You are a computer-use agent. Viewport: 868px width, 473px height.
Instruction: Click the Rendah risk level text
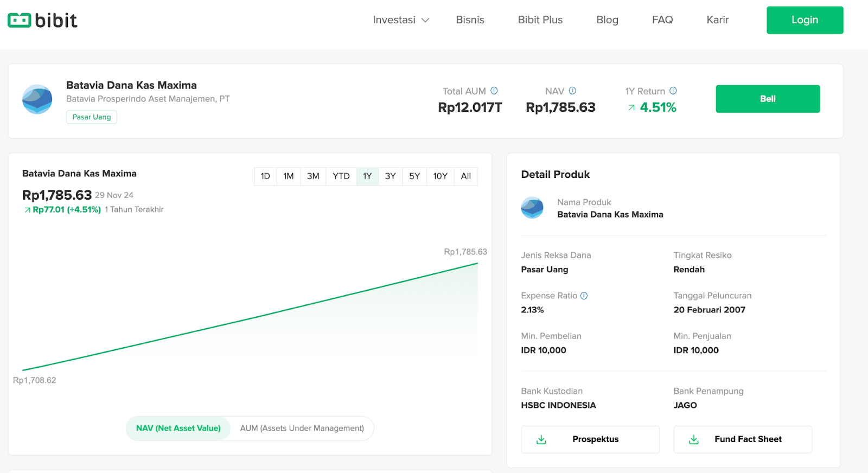point(689,270)
